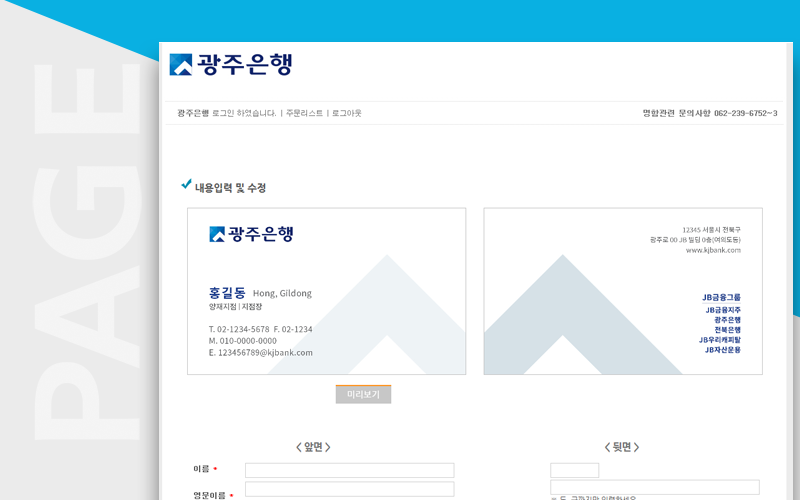Focus the 영문이름 input field

tap(349, 489)
